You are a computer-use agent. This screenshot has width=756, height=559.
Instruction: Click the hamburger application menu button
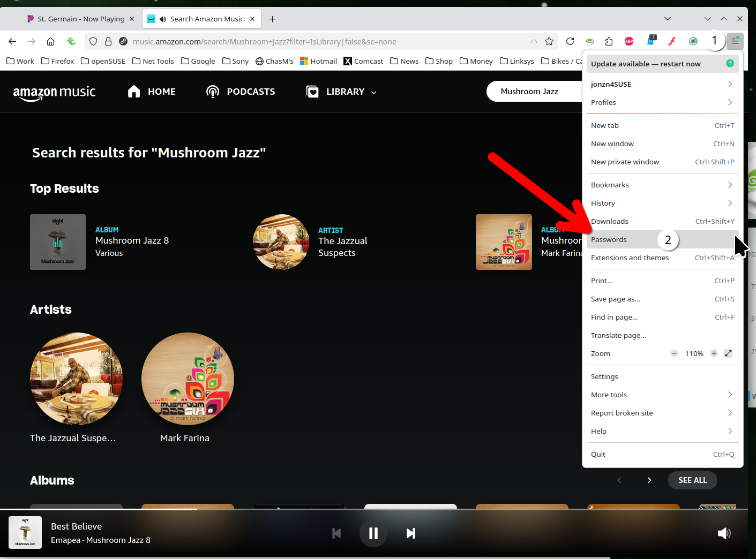[735, 41]
